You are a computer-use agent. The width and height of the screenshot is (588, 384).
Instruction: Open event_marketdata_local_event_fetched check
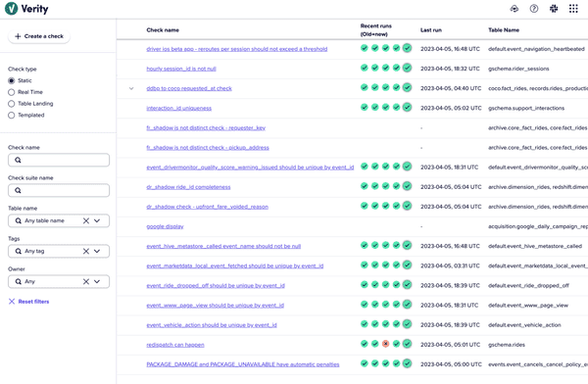tap(235, 265)
